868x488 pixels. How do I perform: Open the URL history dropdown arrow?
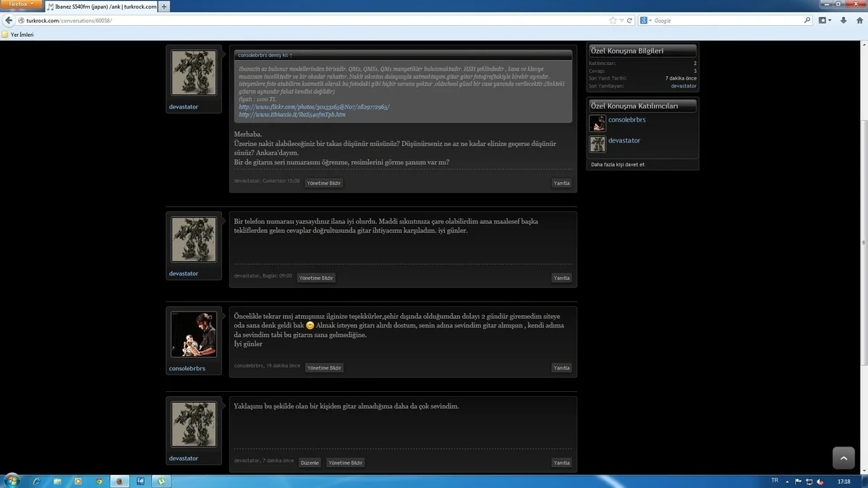coord(621,20)
